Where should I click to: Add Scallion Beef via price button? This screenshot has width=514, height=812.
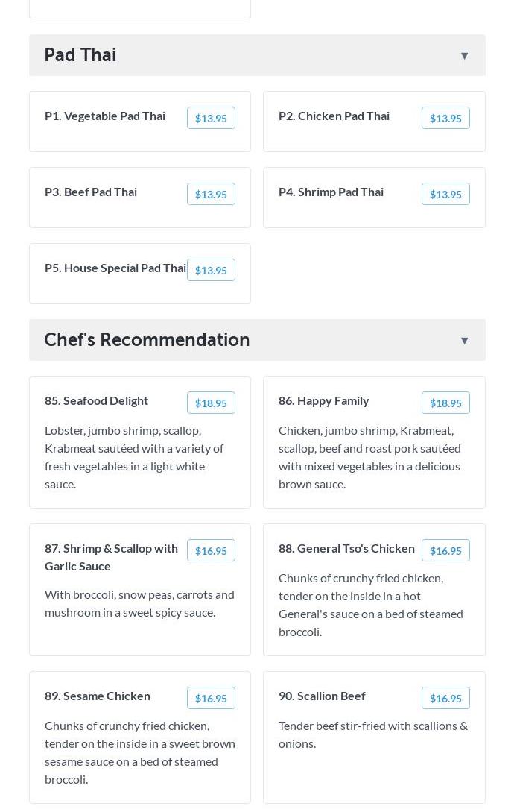click(445, 698)
